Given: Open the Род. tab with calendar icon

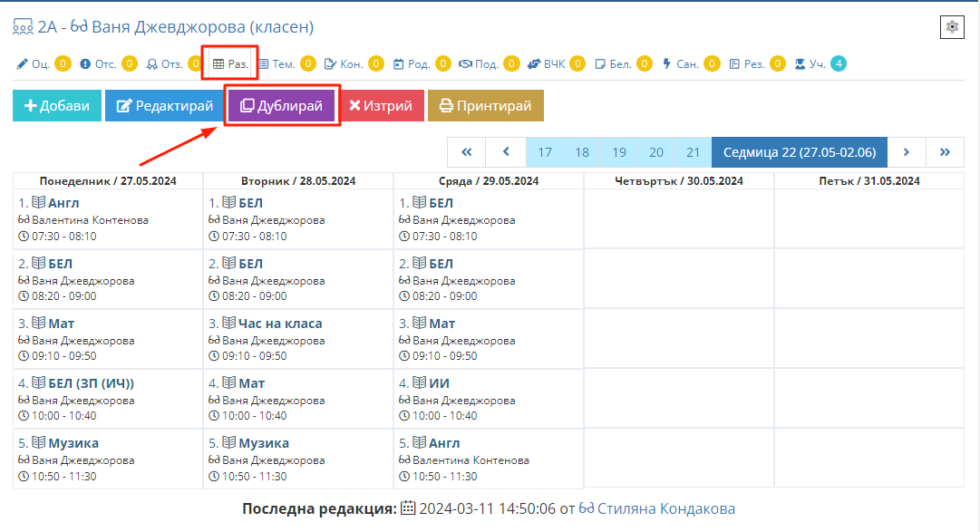Looking at the screenshot, I should 422,63.
